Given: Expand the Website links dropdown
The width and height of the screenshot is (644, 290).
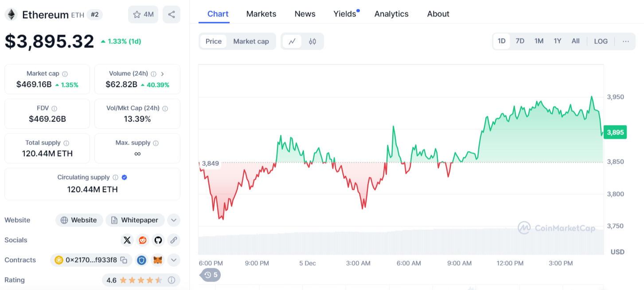Looking at the screenshot, I should pos(173,220).
